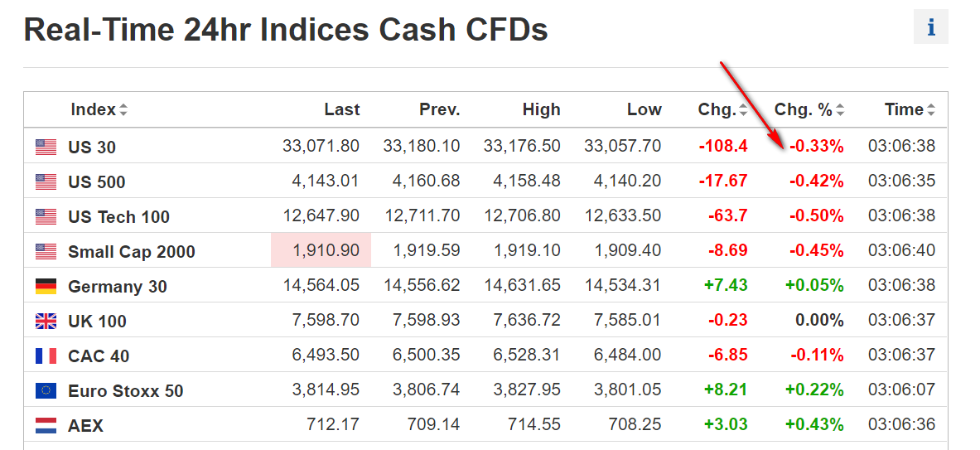Click the Netherlands flag beside AEX
980x450 pixels.
point(46,426)
